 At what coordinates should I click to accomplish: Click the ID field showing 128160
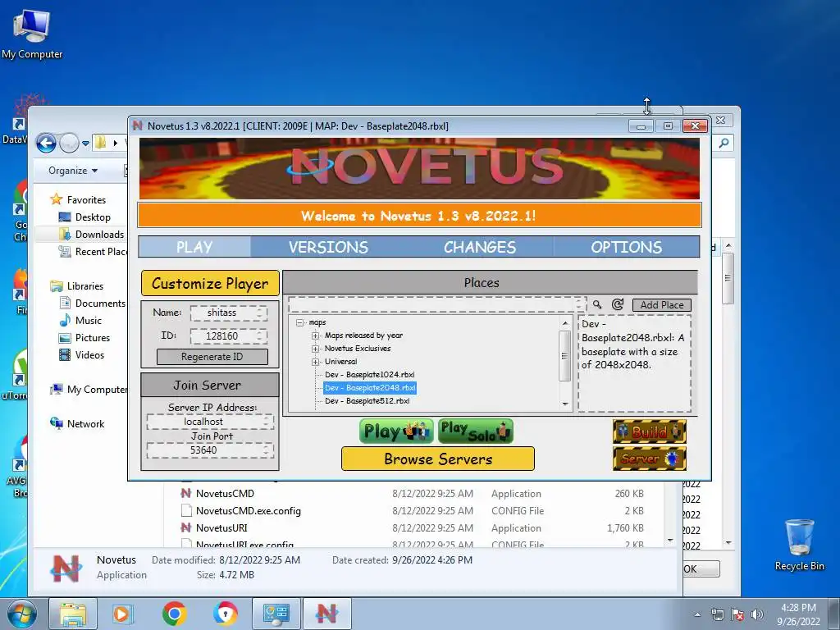point(229,336)
